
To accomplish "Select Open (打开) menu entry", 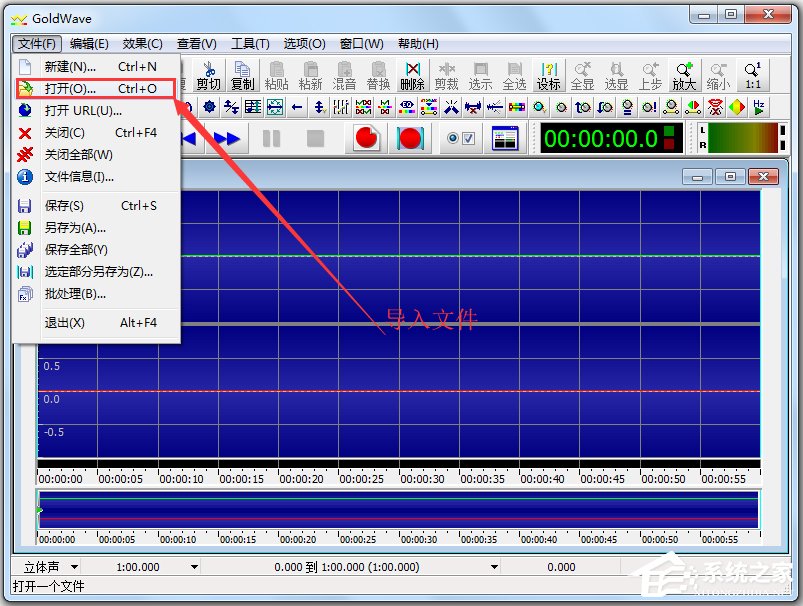I will point(97,89).
